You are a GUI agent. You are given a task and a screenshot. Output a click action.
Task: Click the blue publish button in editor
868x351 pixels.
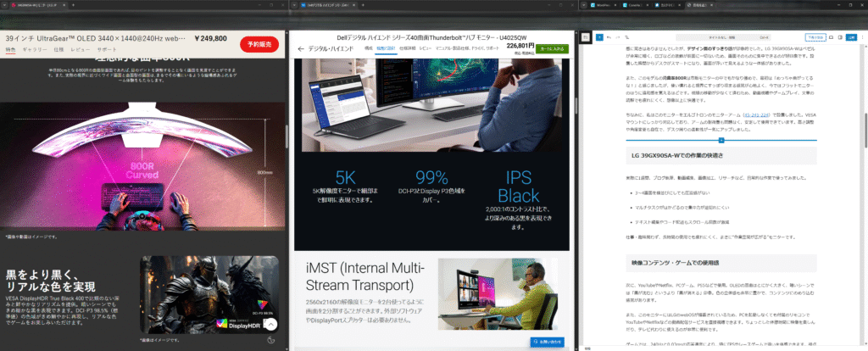pyautogui.click(x=851, y=37)
